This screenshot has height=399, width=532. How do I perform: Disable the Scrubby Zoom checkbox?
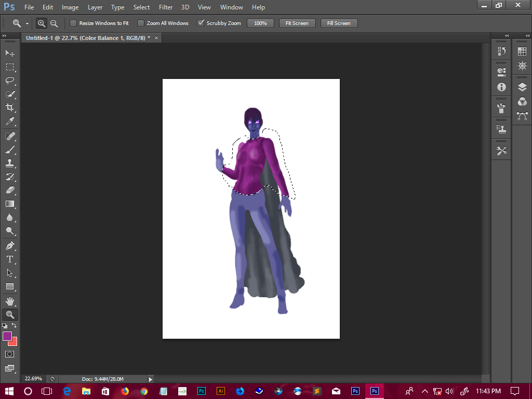coord(201,23)
